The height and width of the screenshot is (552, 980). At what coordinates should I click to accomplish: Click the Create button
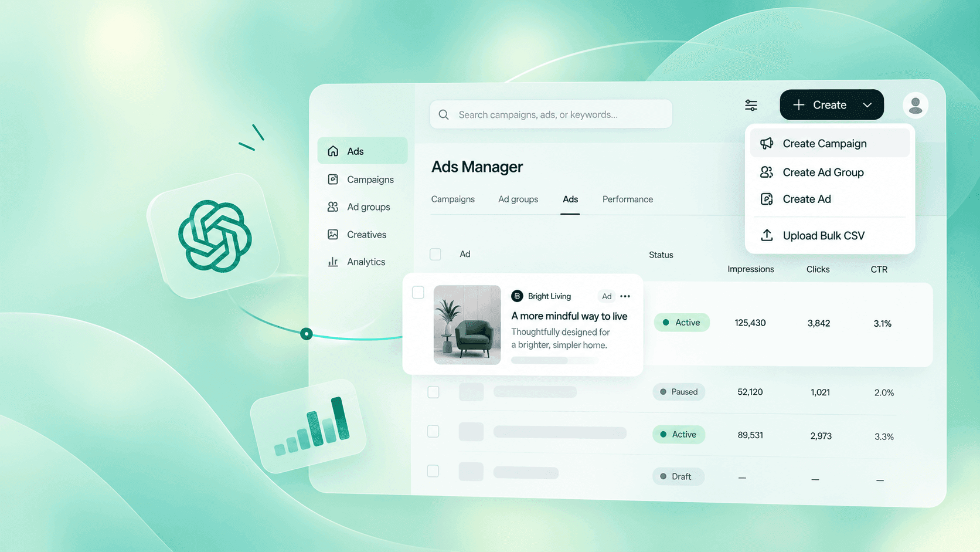(x=832, y=105)
